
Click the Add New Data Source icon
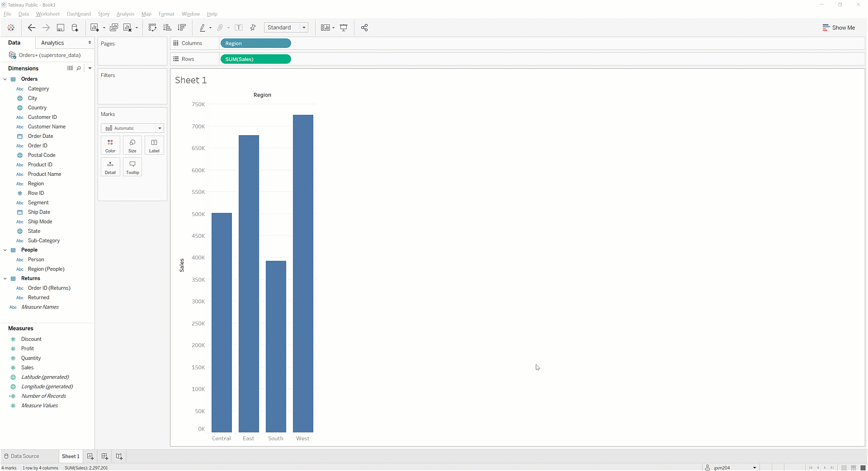tap(75, 28)
